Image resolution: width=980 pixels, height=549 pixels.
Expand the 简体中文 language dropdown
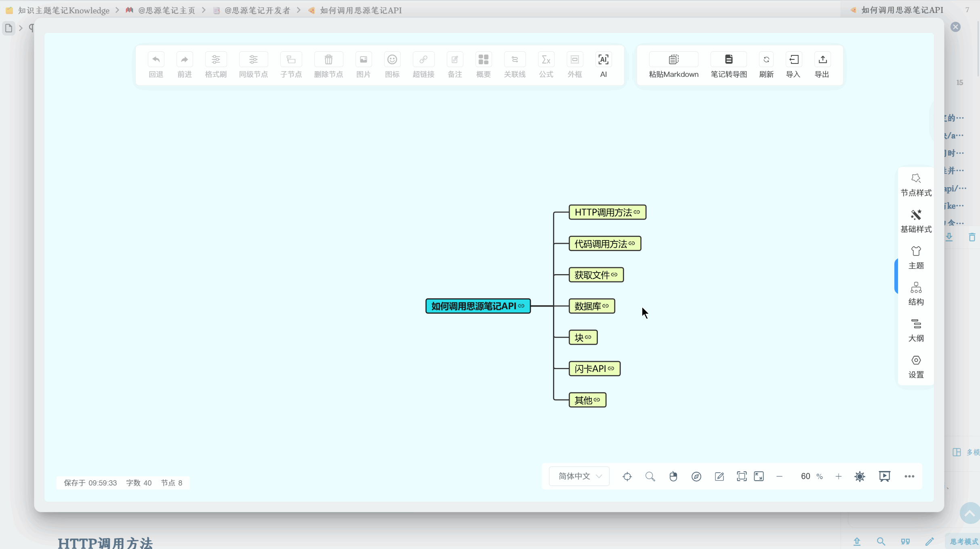(x=579, y=476)
